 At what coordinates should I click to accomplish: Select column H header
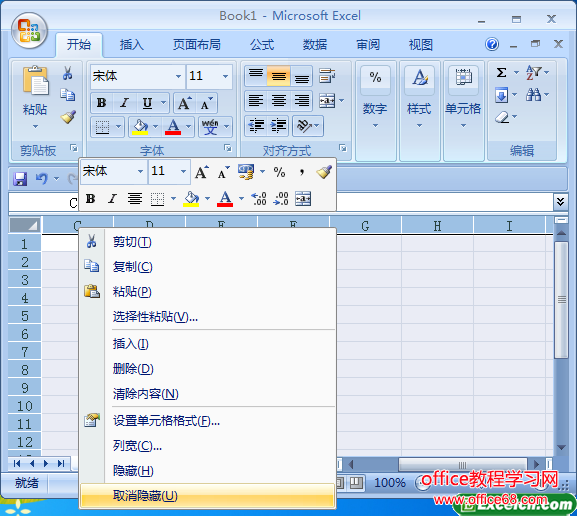(437, 226)
